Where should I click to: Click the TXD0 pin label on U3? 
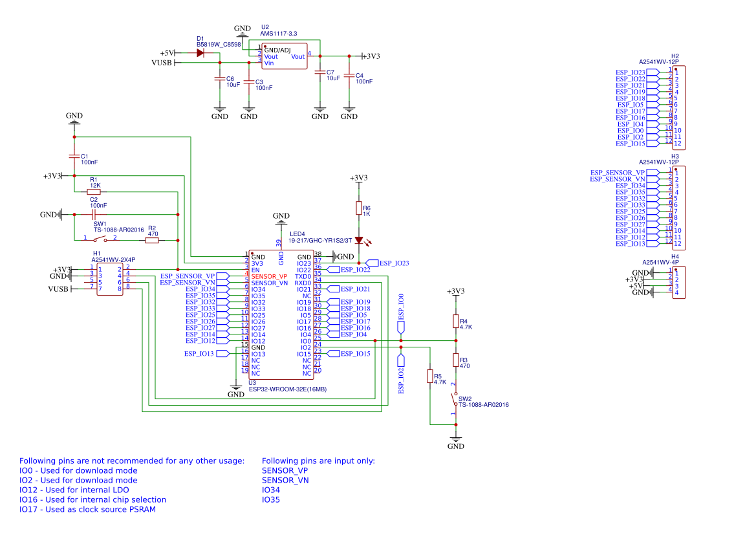coord(303,276)
